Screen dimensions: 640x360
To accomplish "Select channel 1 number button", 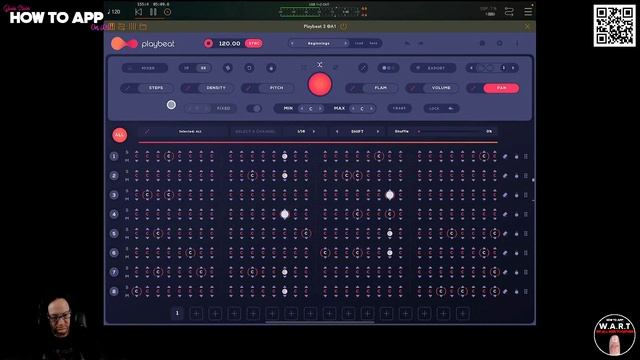I will tap(114, 156).
